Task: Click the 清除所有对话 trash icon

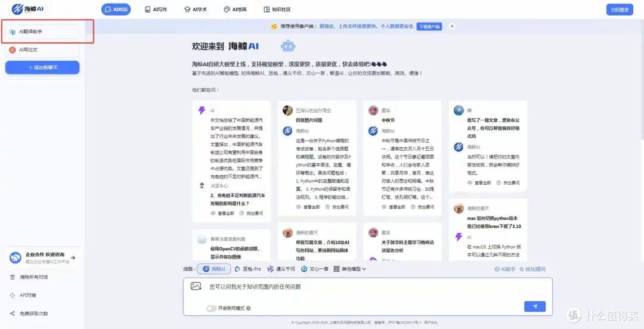Action: click(12, 277)
